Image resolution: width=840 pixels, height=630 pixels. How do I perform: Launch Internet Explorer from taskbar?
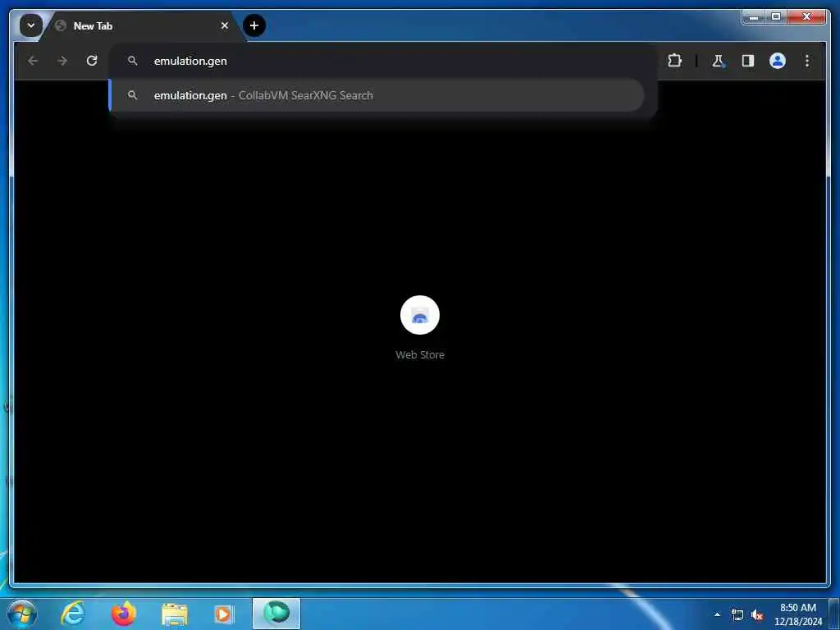tap(73, 614)
